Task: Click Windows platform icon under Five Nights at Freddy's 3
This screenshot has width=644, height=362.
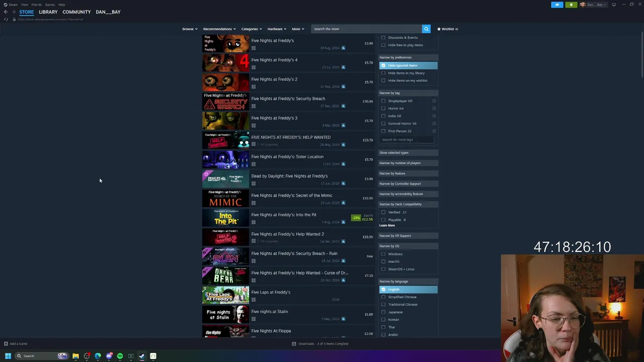Action: (x=254, y=125)
